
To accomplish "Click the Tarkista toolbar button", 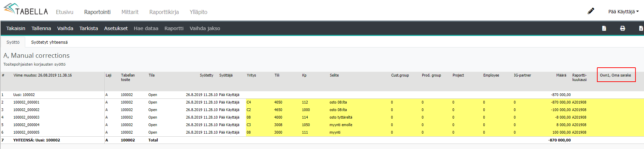I will [88, 28].
